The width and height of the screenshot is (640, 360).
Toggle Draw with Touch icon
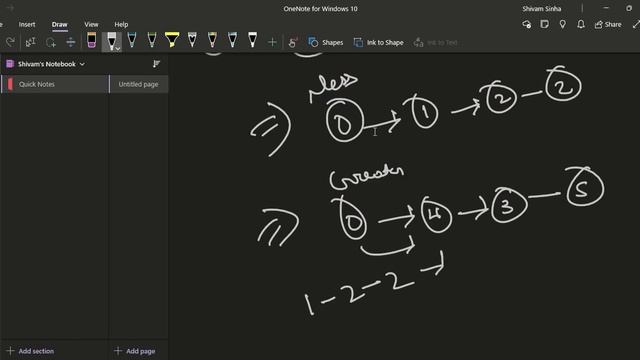point(293,42)
